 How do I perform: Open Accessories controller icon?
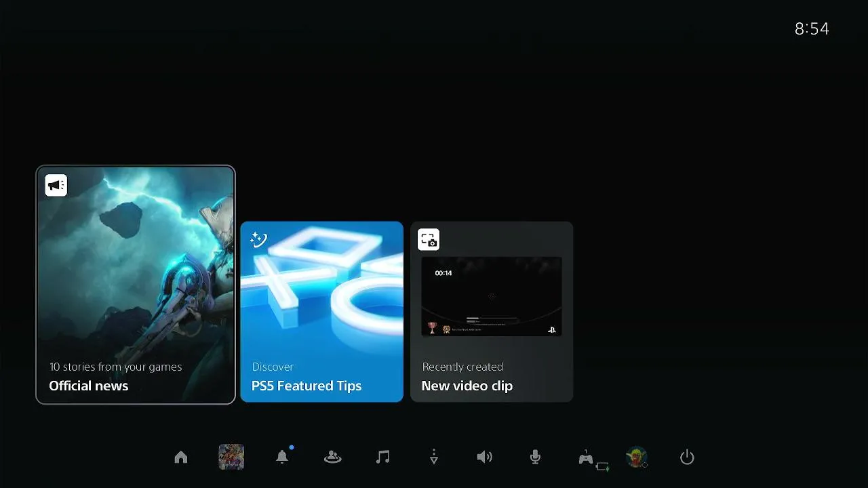(x=585, y=458)
